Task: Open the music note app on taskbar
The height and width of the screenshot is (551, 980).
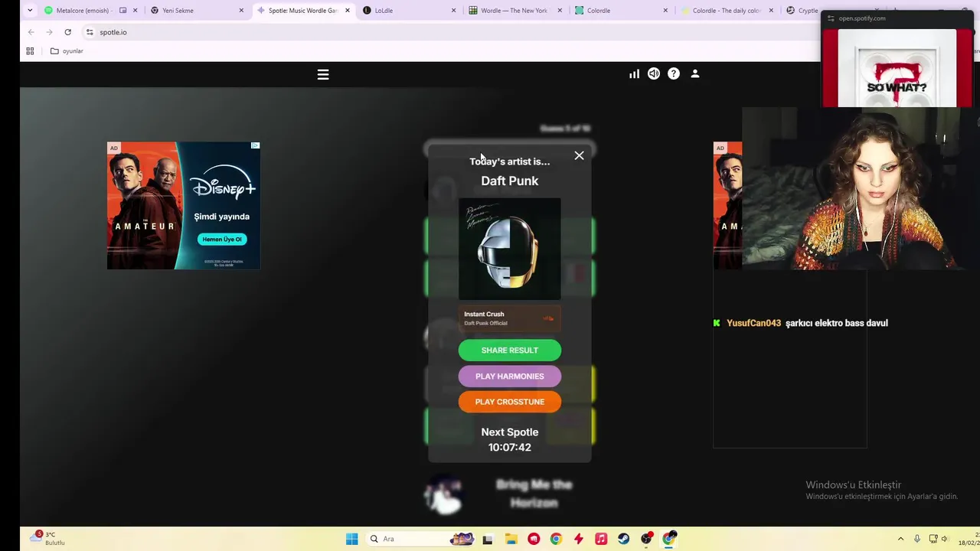Action: tap(601, 539)
